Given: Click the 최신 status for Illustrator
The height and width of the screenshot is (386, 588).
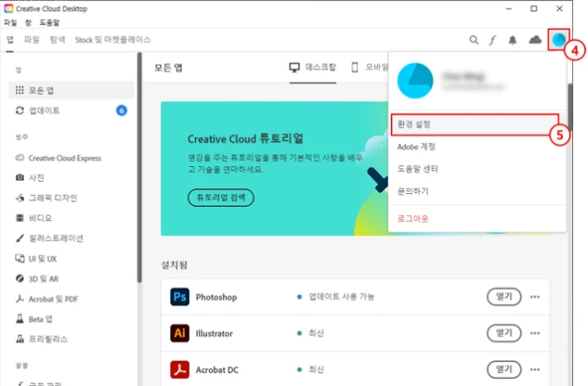Looking at the screenshot, I should [x=317, y=333].
